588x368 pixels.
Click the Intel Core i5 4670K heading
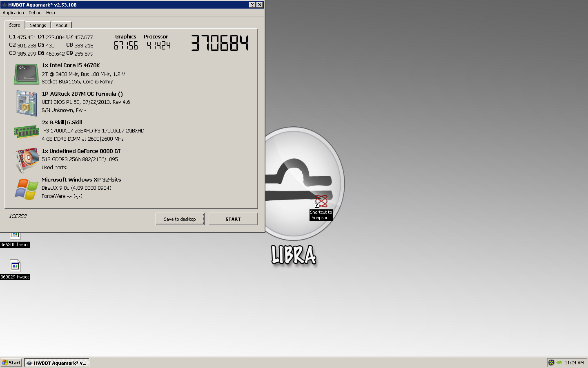(71, 65)
